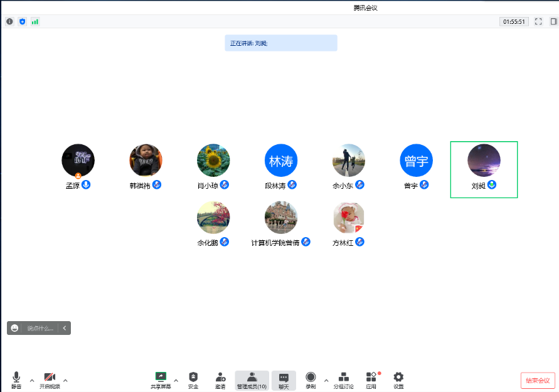Open Breakout Rooms (分组讨论)

(343, 378)
